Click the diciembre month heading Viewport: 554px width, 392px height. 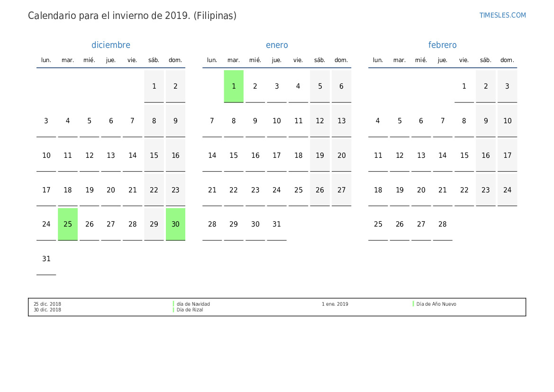click(110, 45)
